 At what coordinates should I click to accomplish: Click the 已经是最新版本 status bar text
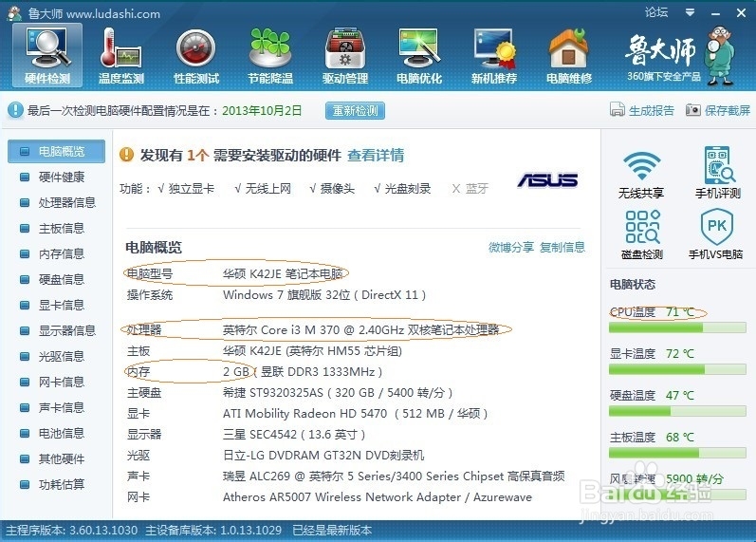click(x=332, y=531)
